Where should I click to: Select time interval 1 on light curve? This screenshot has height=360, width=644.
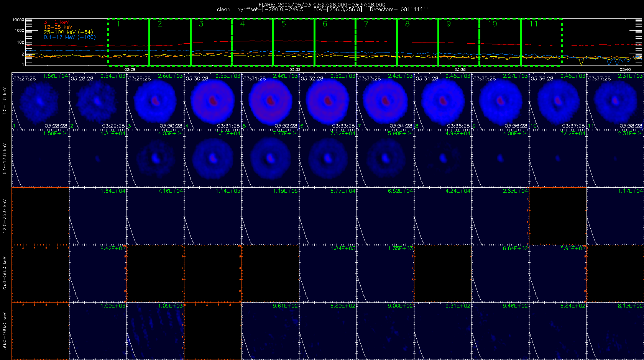click(128, 42)
